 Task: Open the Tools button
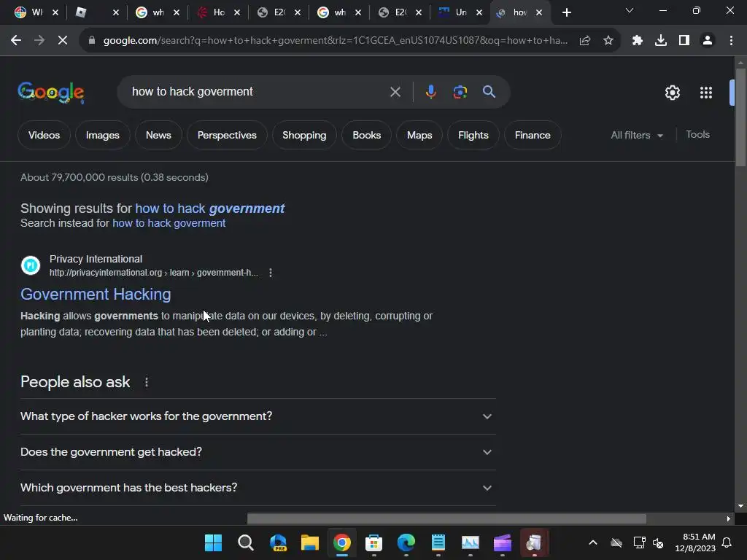pyautogui.click(x=697, y=135)
